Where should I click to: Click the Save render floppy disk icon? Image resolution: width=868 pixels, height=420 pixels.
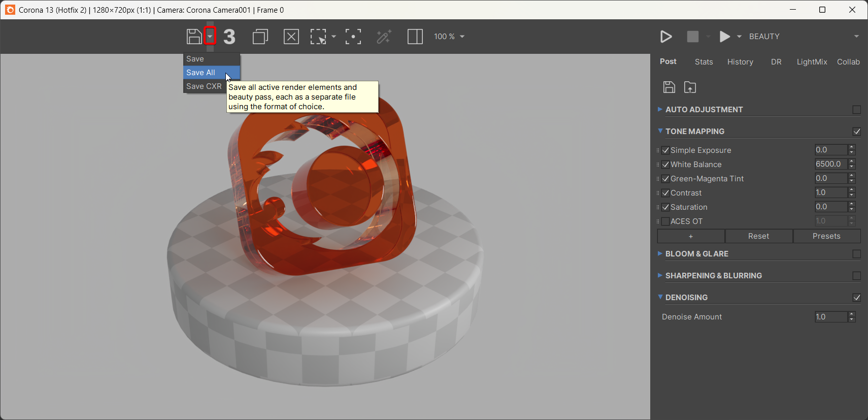pos(194,37)
